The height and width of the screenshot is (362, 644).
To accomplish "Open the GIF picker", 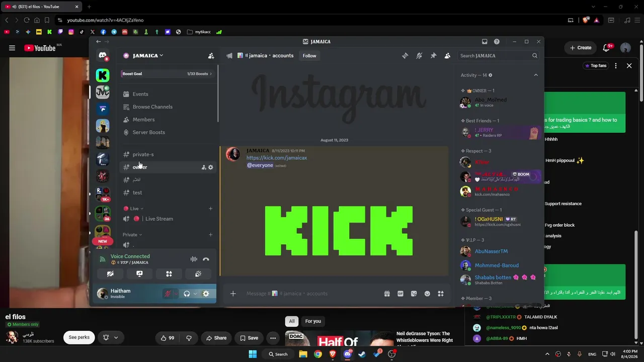I will pos(400,294).
